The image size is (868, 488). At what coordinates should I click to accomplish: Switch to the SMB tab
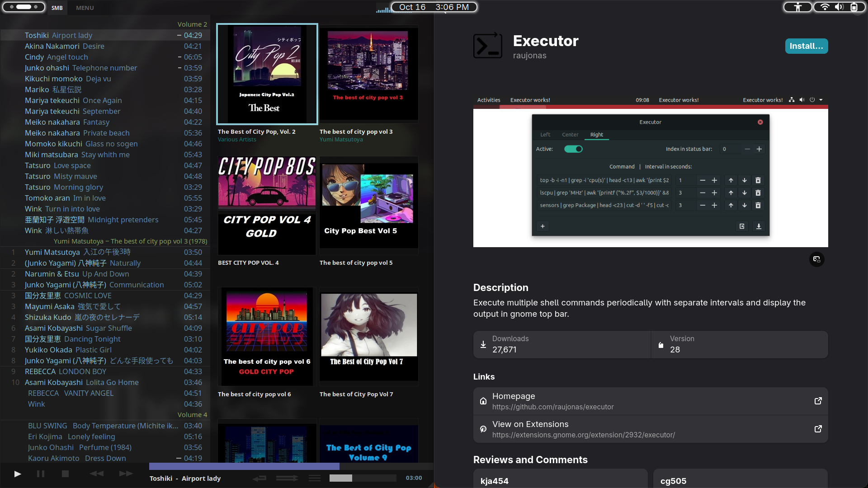[x=57, y=8]
